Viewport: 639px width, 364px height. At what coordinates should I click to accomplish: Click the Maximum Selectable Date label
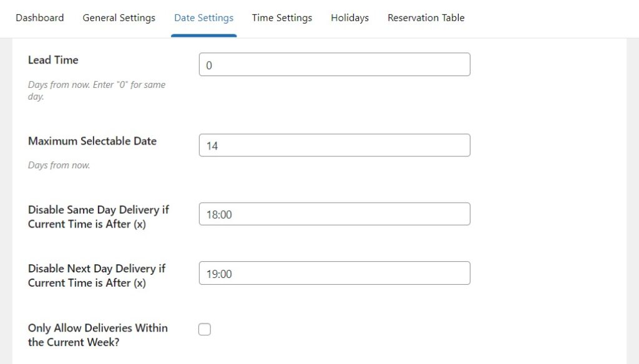click(92, 141)
